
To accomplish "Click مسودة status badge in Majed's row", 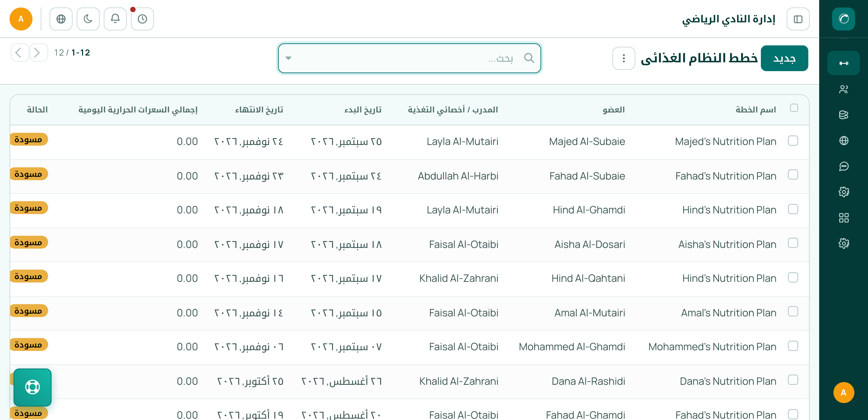I will 28,140.
